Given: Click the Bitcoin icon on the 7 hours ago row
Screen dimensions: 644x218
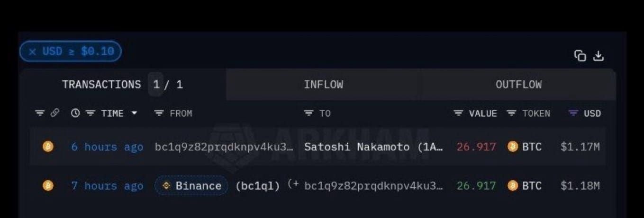Looking at the screenshot, I should click(48, 185).
